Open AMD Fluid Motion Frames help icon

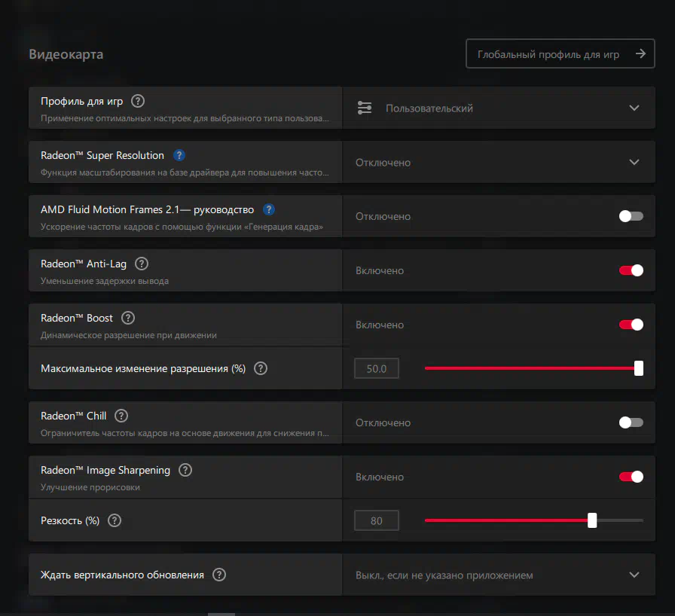(269, 209)
